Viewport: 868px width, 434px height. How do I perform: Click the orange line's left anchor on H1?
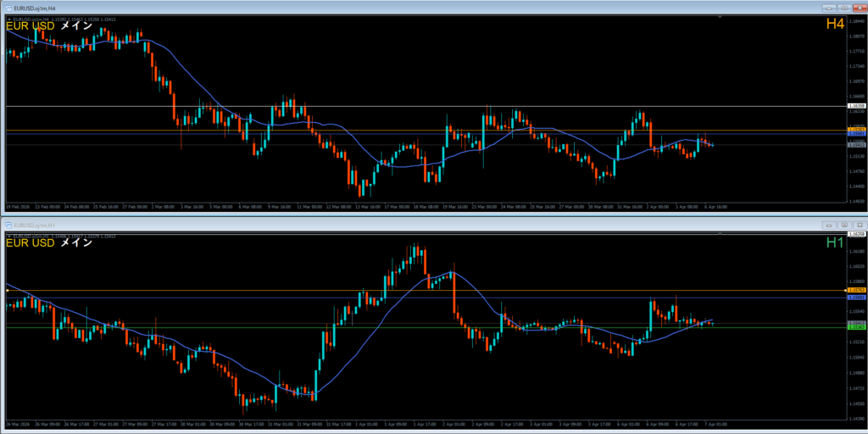tap(7, 291)
